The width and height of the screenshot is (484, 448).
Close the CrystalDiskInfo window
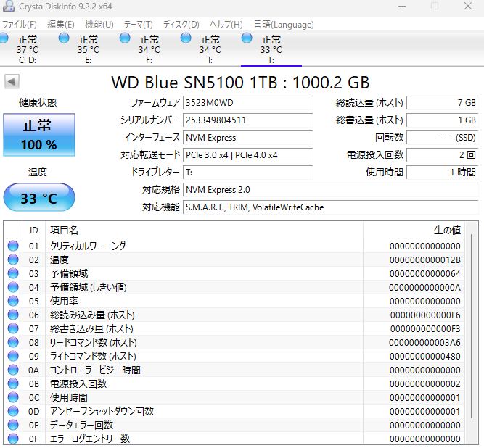tap(467, 6)
